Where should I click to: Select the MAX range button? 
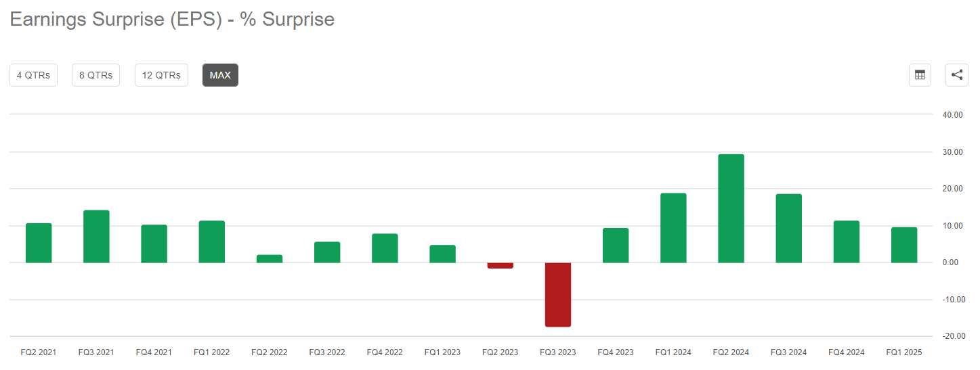click(220, 75)
